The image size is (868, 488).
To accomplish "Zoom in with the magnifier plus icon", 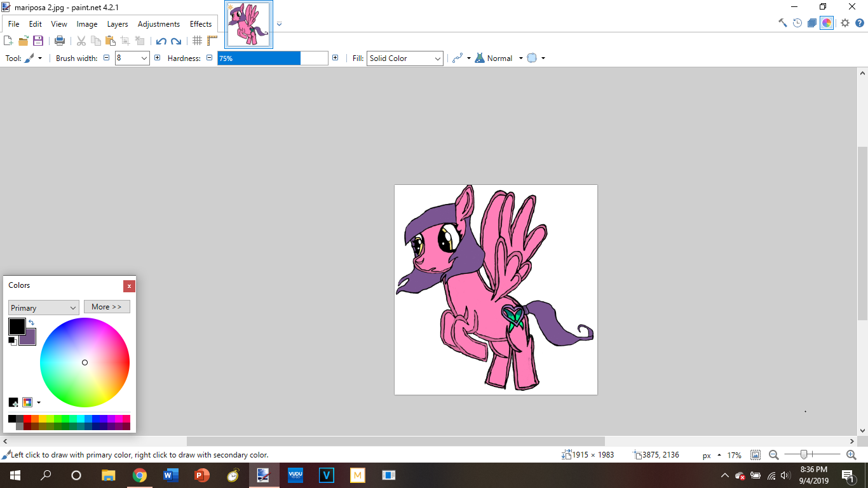I will pyautogui.click(x=851, y=455).
